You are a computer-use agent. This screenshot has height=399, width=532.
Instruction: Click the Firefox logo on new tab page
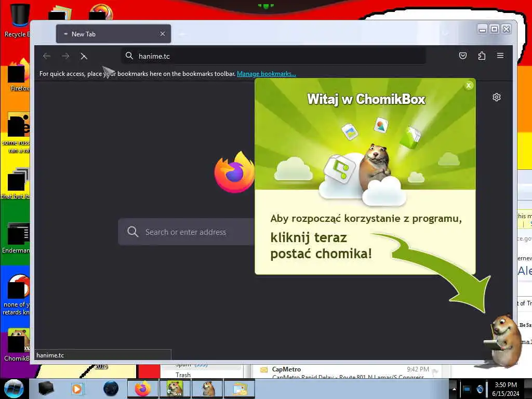234,172
